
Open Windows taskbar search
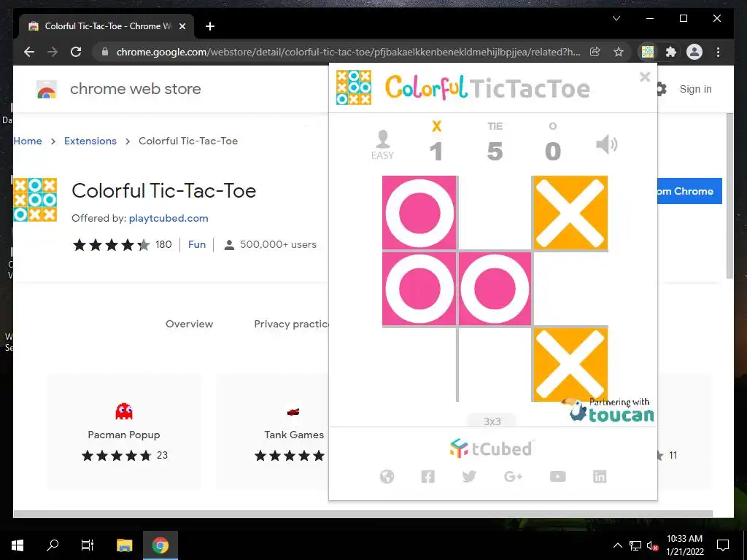pyautogui.click(x=53, y=545)
